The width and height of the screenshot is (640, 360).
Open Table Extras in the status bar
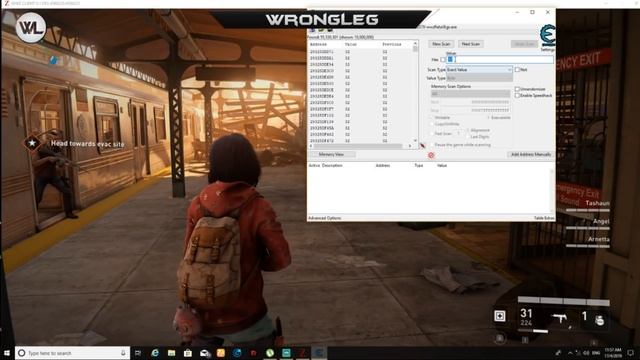(544, 218)
